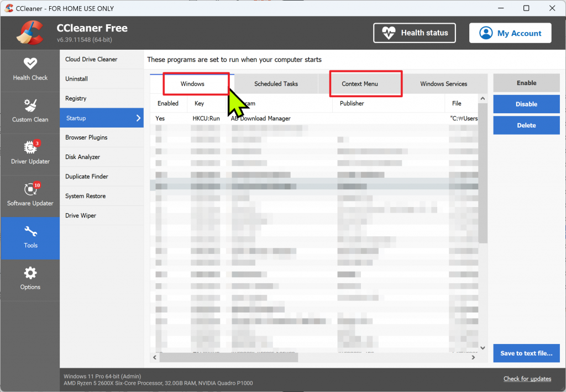566x392 pixels.
Task: Switch to the Scheduled Tasks tab
Action: tap(276, 84)
